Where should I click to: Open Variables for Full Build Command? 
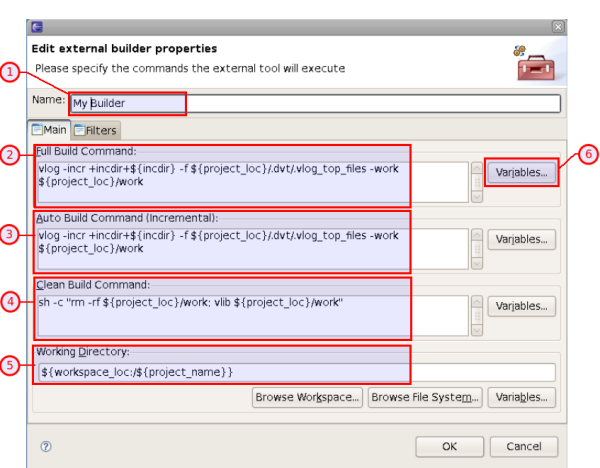[x=521, y=173]
